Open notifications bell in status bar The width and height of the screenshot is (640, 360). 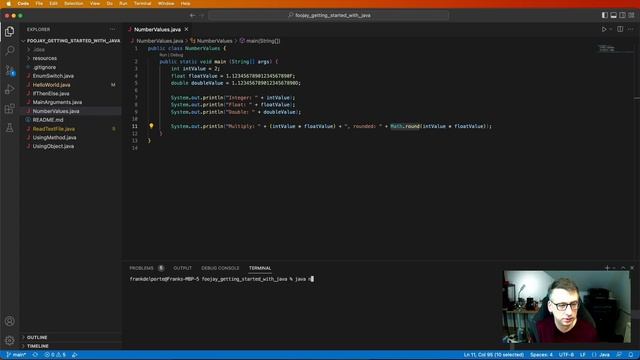point(631,355)
